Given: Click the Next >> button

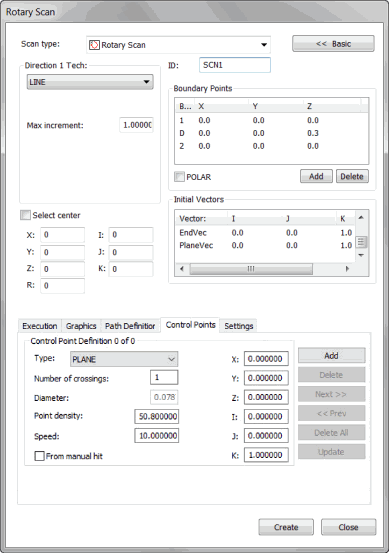Looking at the screenshot, I should point(332,394).
